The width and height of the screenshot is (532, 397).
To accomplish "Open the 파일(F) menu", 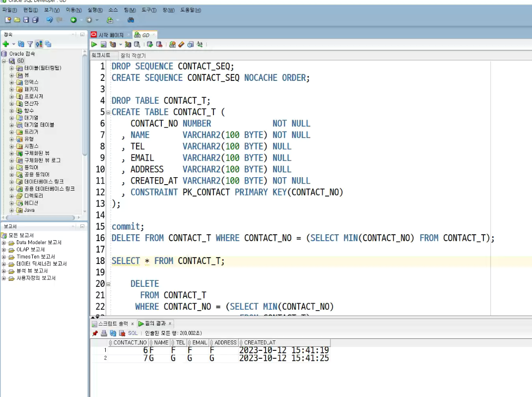I will tap(9, 10).
